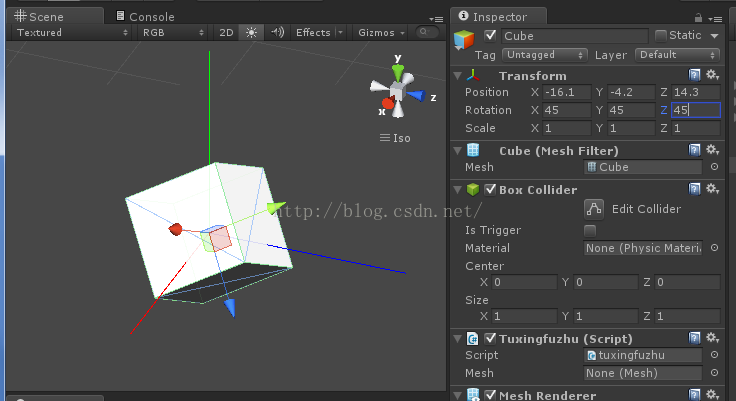Click the green Y axis cone of orientation gizmo
Screen dimensions: 736x401
coord(398,72)
